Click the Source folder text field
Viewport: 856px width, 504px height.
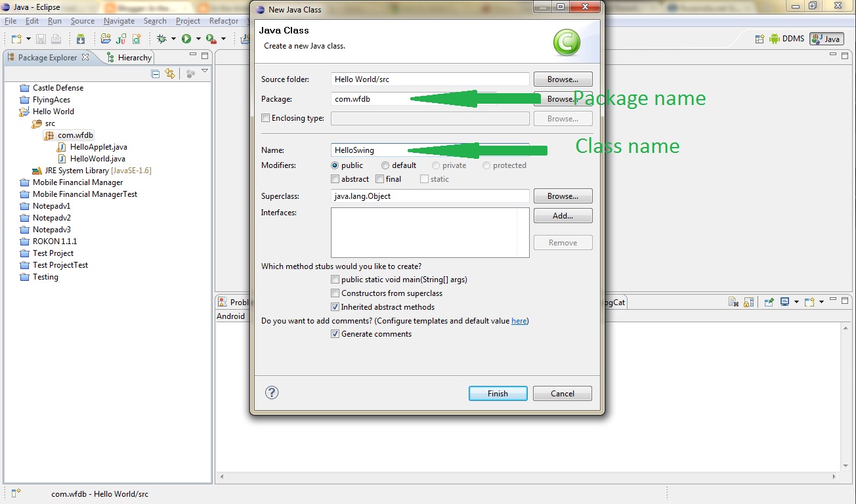pyautogui.click(x=430, y=79)
